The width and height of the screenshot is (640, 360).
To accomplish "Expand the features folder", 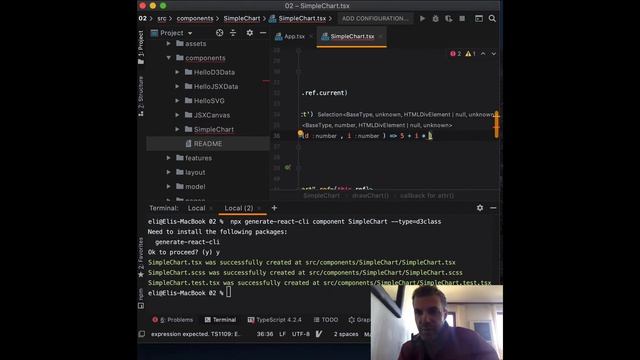I will (x=169, y=158).
